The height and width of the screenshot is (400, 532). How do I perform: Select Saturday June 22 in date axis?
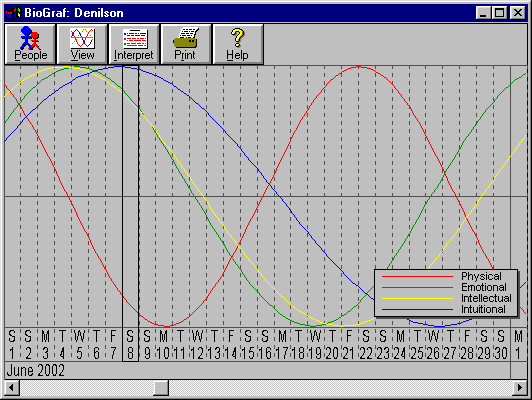[x=366, y=345]
